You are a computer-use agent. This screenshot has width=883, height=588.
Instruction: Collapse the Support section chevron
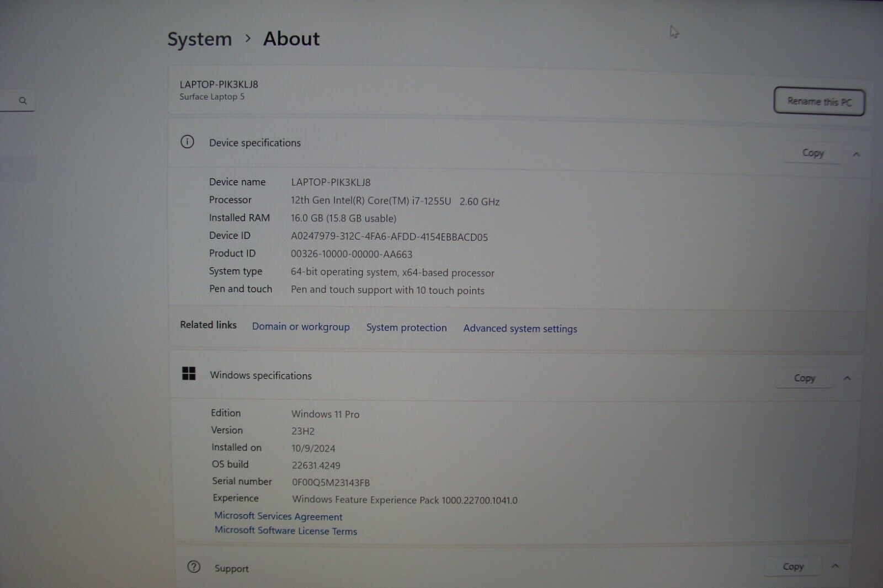point(836,566)
